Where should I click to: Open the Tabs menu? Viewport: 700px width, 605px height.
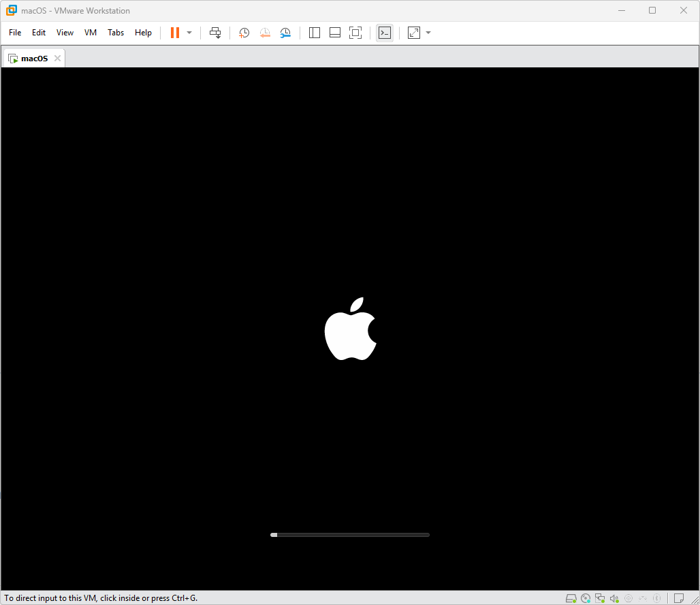tap(116, 33)
